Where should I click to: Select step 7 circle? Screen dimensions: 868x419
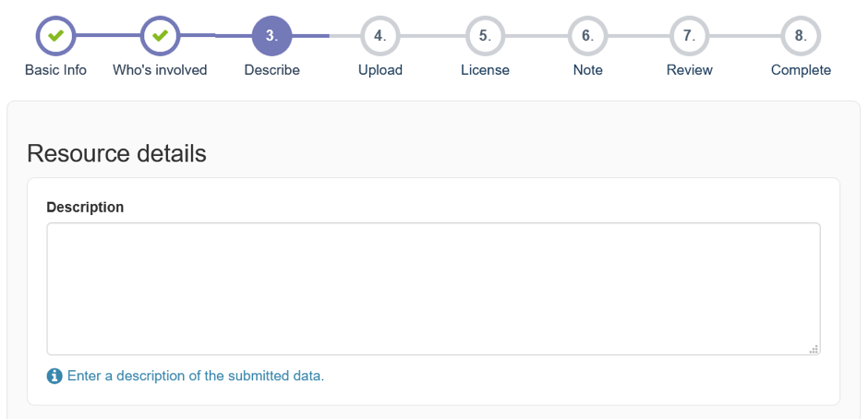(689, 36)
